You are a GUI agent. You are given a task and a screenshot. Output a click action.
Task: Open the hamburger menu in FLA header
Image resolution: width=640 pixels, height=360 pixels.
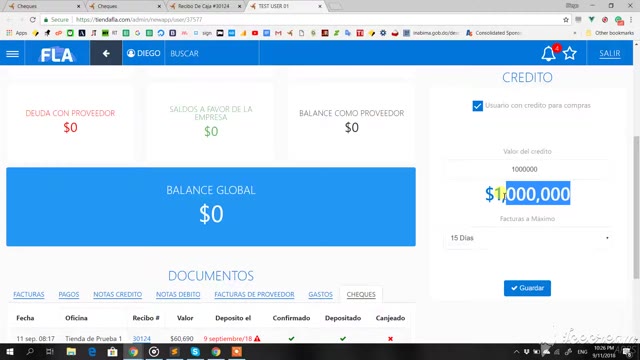click(12, 53)
